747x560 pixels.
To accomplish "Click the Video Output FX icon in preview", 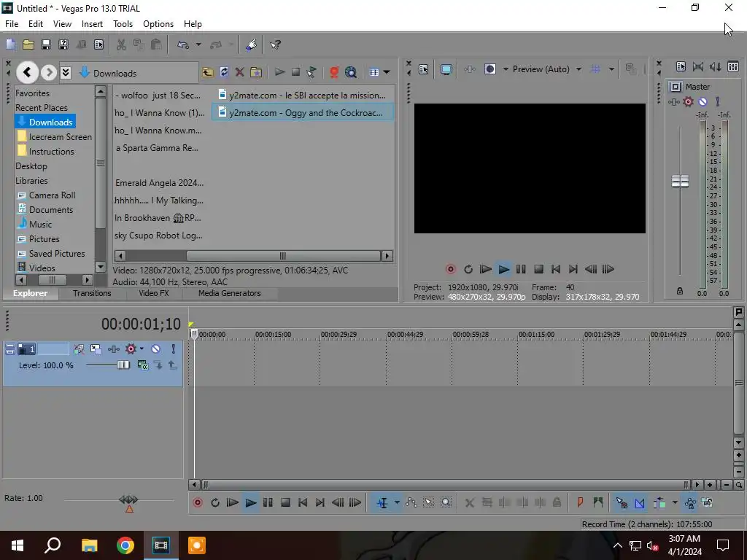I will pyautogui.click(x=470, y=69).
